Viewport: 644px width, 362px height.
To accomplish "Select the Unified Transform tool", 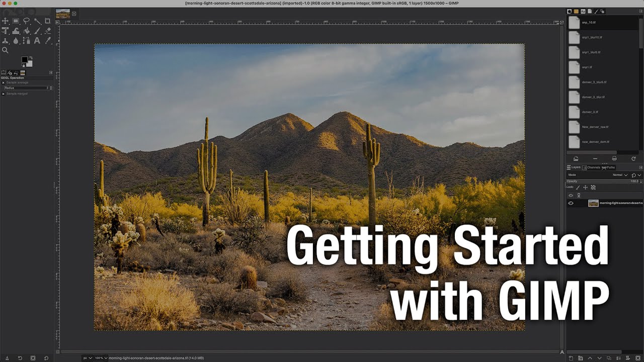I will click(x=5, y=31).
